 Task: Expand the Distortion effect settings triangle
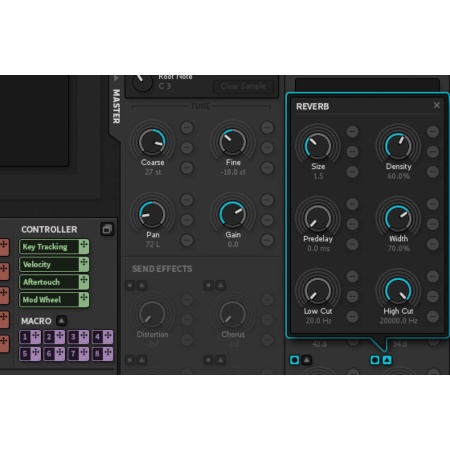click(x=142, y=285)
